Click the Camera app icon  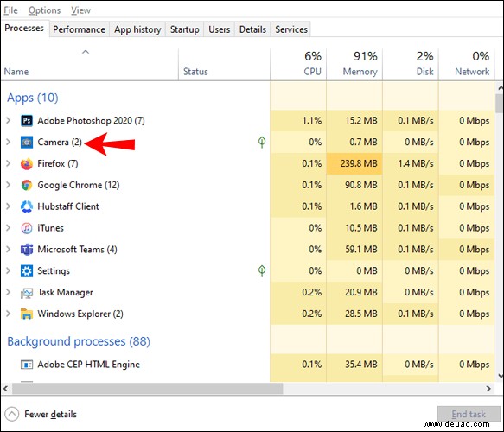point(27,143)
